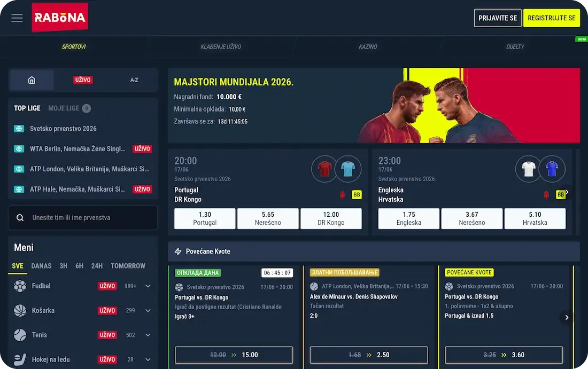Select boosted odds 15.00
Screen dimensions: 588x369
(x=234, y=355)
